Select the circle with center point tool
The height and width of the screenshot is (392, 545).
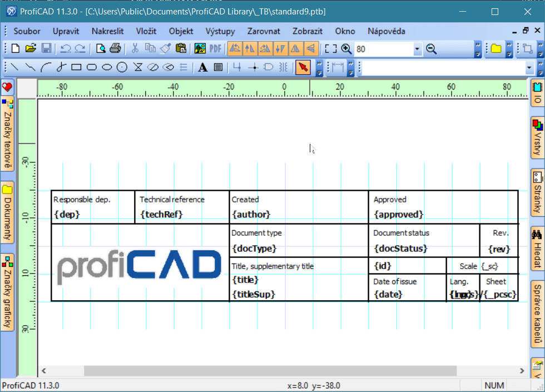122,67
